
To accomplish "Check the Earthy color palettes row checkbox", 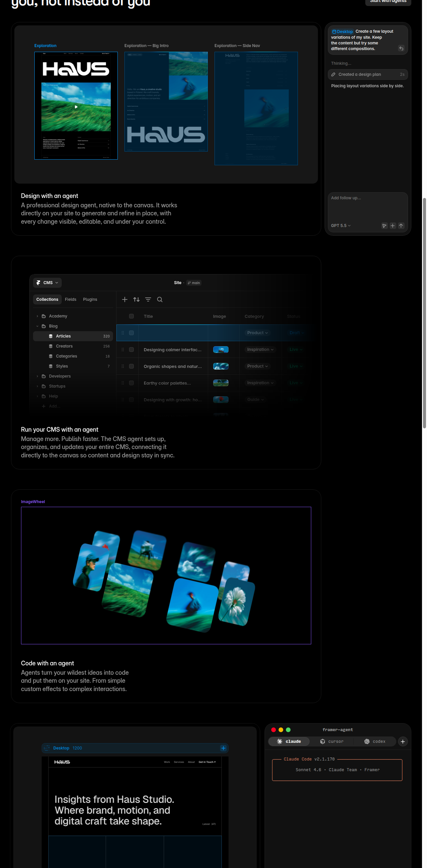I will [131, 383].
